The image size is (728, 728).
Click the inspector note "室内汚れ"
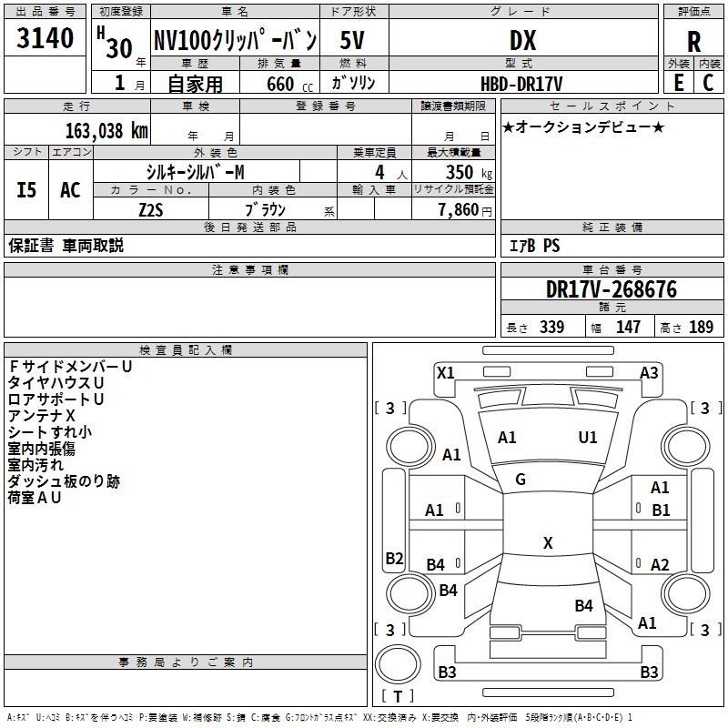point(35,464)
